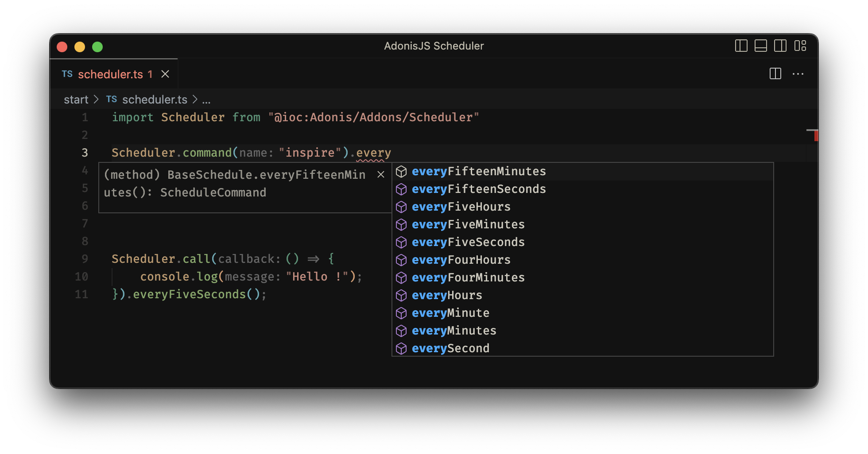Click method cube icon beside everyFourMinutes
Image resolution: width=868 pixels, height=454 pixels.
point(401,278)
